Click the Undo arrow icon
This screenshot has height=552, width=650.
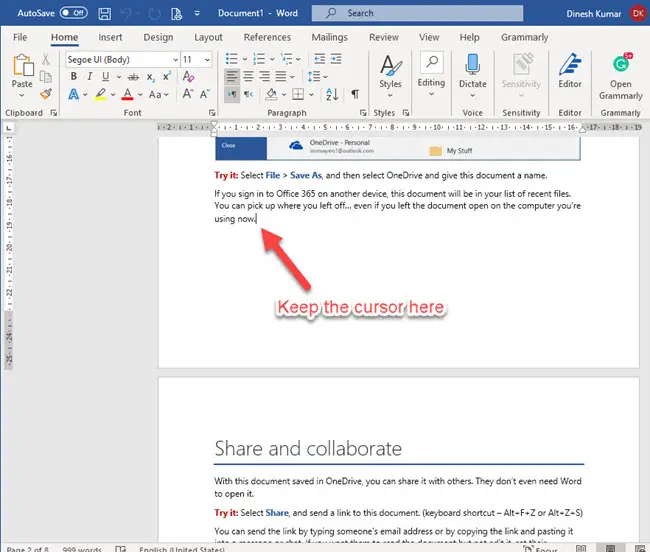coord(126,14)
